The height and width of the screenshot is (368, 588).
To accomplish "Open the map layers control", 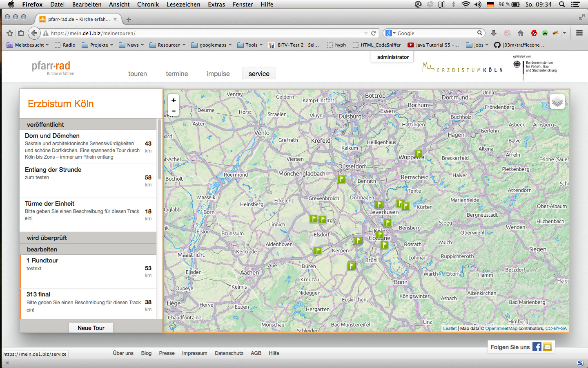I will (557, 101).
